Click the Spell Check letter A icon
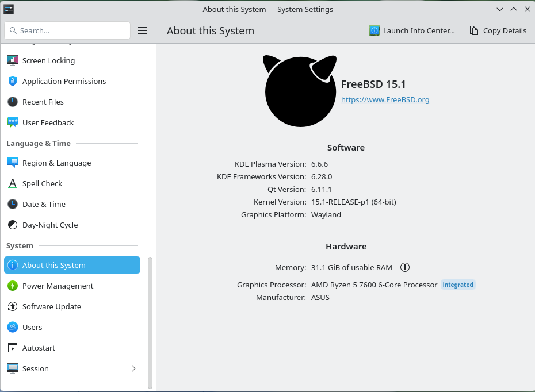 pos(13,183)
